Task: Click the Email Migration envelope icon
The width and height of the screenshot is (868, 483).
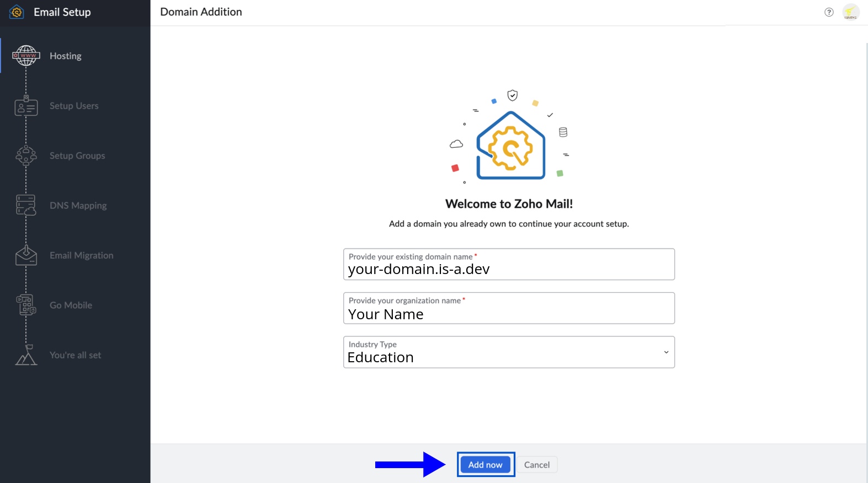Action: (26, 255)
